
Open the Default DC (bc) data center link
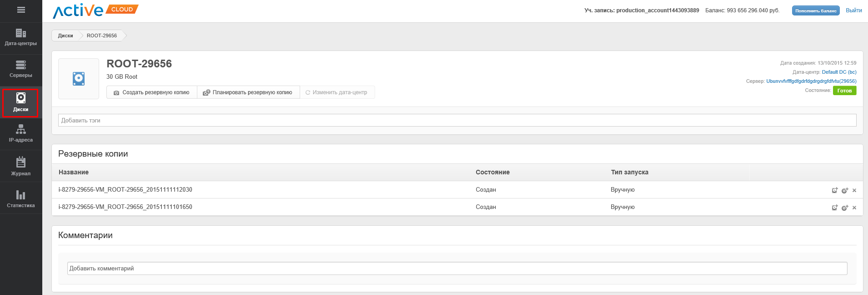tap(839, 72)
